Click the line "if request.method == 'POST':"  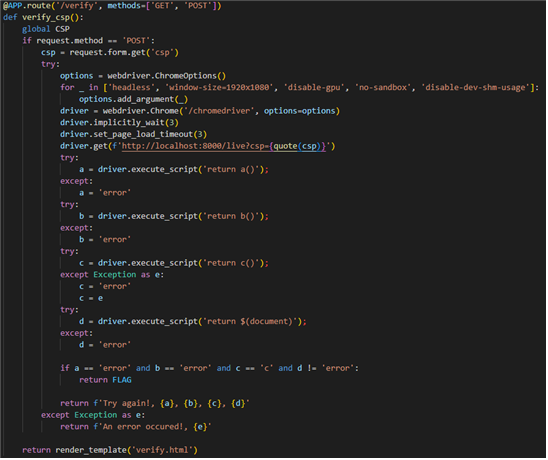tap(88, 41)
